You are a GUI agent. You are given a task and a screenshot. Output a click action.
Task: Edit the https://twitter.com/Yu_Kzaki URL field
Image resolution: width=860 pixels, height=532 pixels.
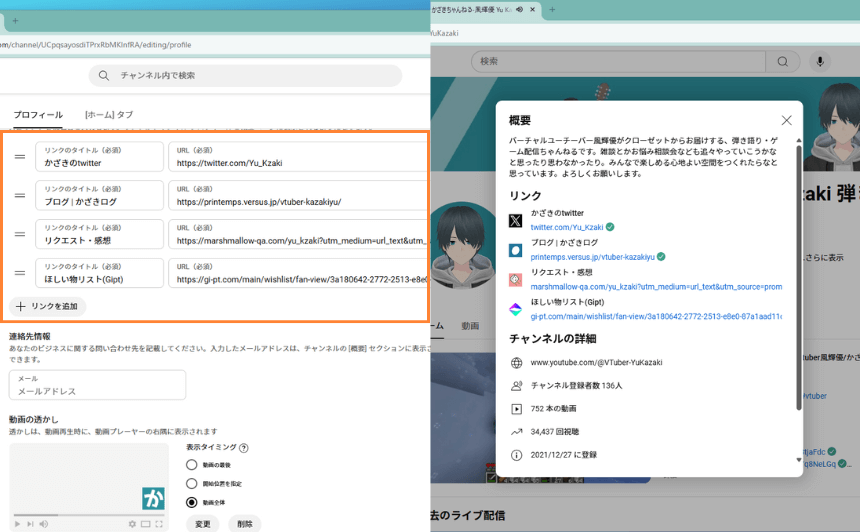pos(298,157)
